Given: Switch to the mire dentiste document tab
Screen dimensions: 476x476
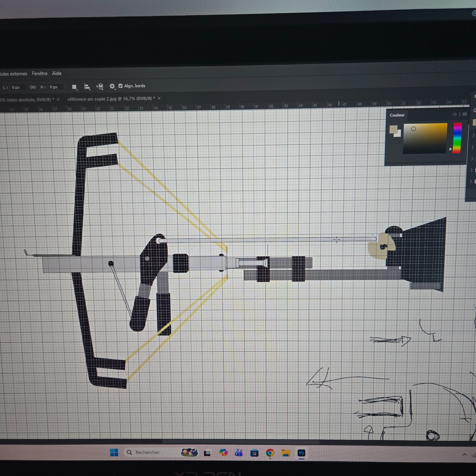Looking at the screenshot, I should point(27,99).
